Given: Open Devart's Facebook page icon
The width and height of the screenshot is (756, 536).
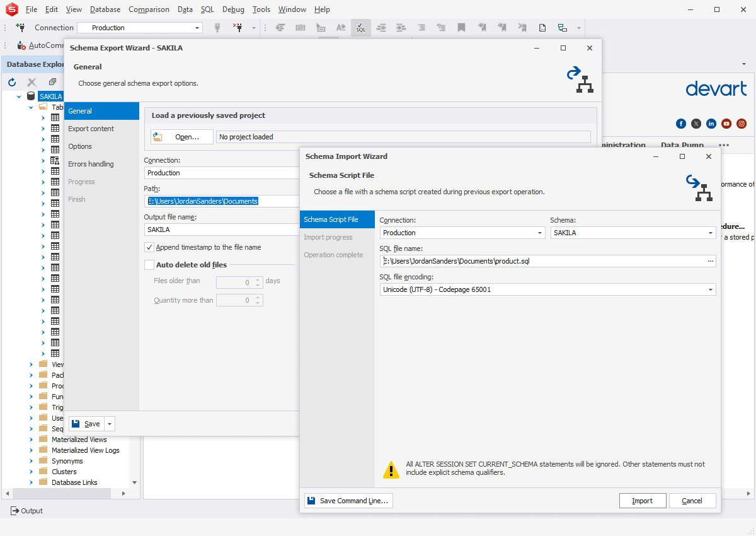Looking at the screenshot, I should pos(681,124).
